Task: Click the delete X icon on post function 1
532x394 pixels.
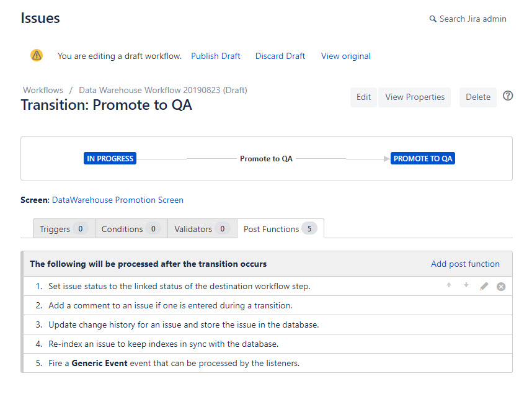Action: coord(501,287)
